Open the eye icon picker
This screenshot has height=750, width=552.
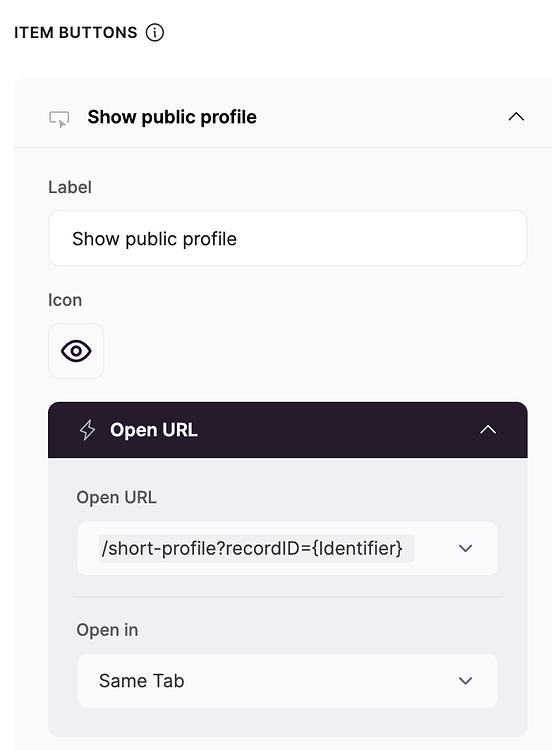(76, 351)
